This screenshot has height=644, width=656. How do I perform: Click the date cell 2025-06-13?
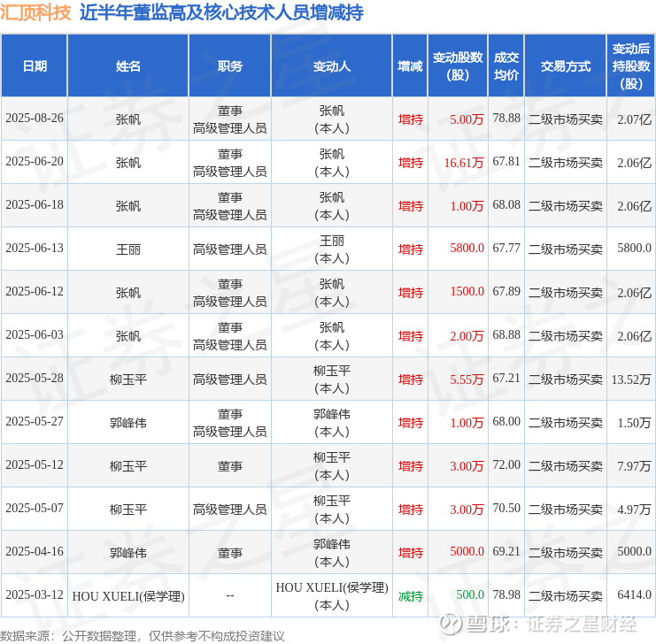[35, 249]
